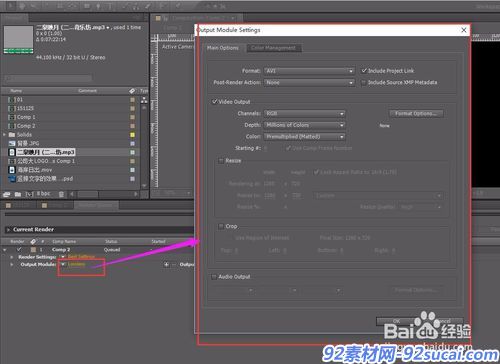
Task: Select the Main Options tab
Action: click(x=223, y=48)
